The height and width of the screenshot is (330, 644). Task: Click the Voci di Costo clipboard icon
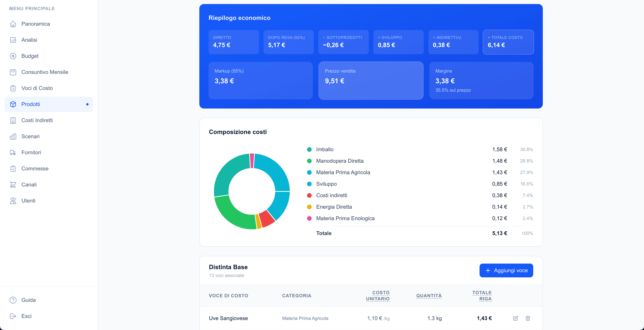13,88
